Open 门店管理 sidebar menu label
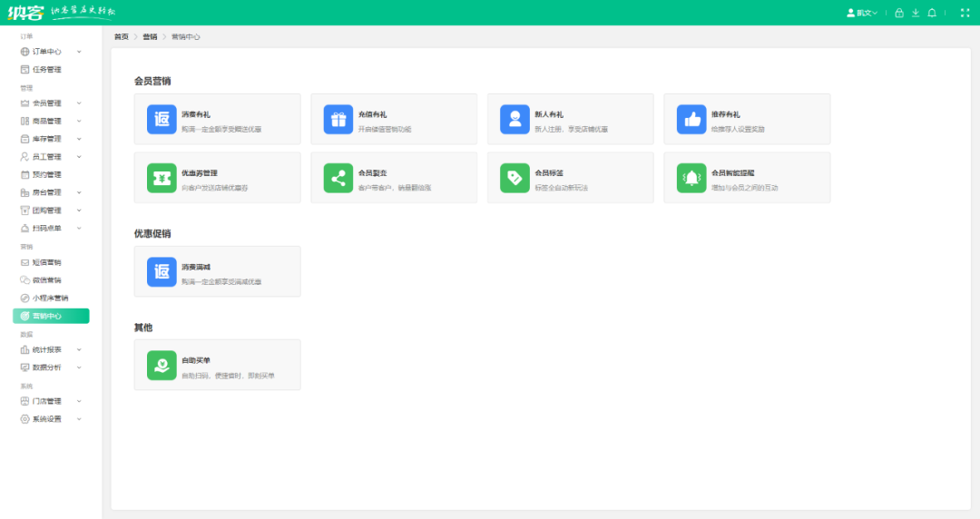 [x=47, y=401]
